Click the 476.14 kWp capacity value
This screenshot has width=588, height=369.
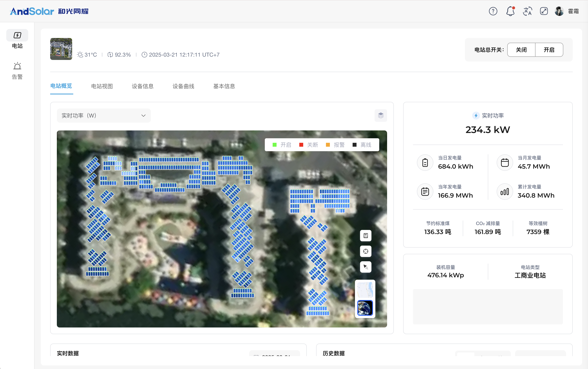446,275
